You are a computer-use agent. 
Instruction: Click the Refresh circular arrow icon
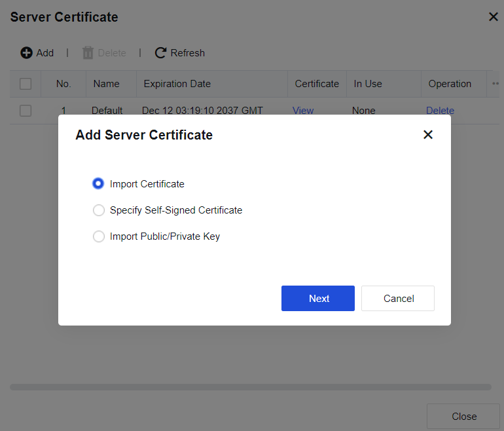[x=160, y=53]
